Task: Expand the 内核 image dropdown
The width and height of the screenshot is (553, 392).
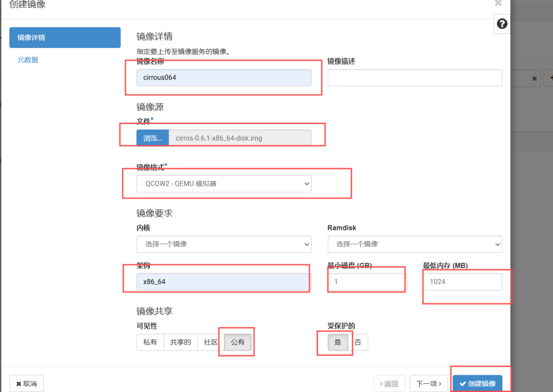Action: (x=224, y=244)
